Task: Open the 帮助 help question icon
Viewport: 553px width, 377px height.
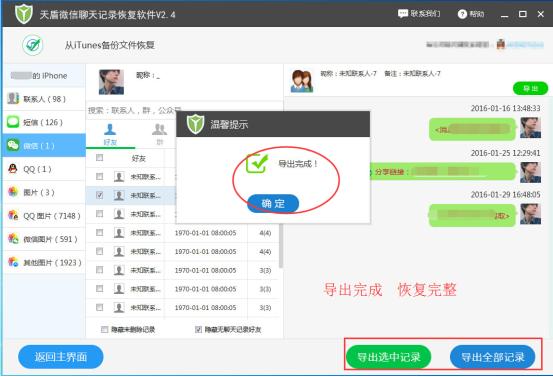Action: point(462,14)
